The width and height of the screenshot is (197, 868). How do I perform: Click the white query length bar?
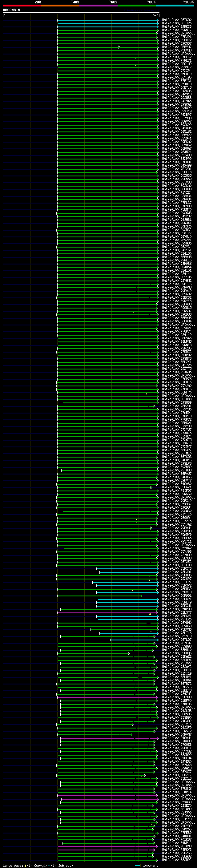tap(81, 13)
